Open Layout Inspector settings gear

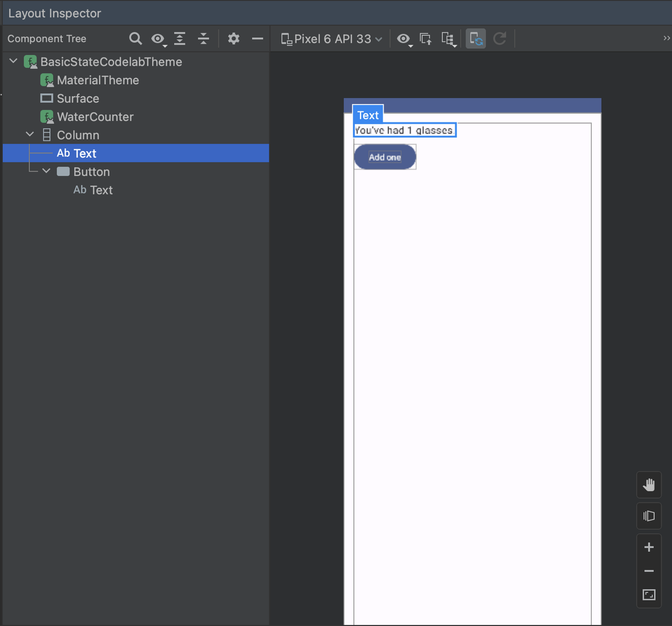tap(234, 39)
